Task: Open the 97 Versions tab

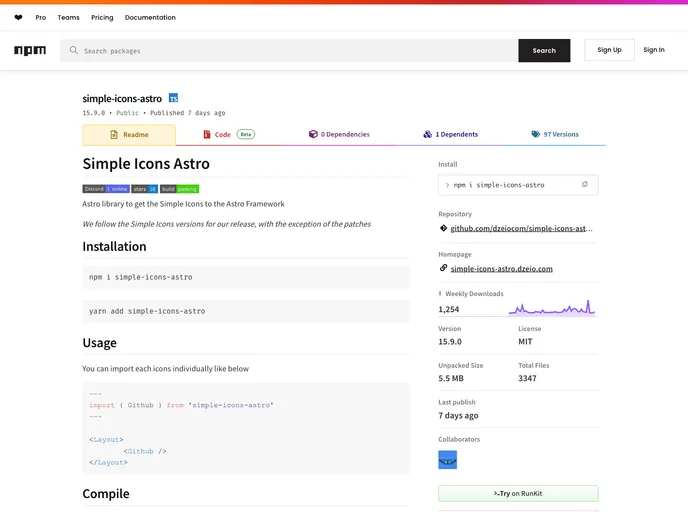Action: [x=555, y=134]
